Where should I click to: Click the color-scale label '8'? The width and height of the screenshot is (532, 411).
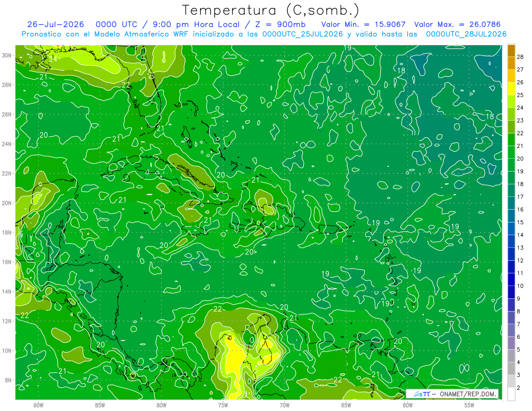[519, 311]
